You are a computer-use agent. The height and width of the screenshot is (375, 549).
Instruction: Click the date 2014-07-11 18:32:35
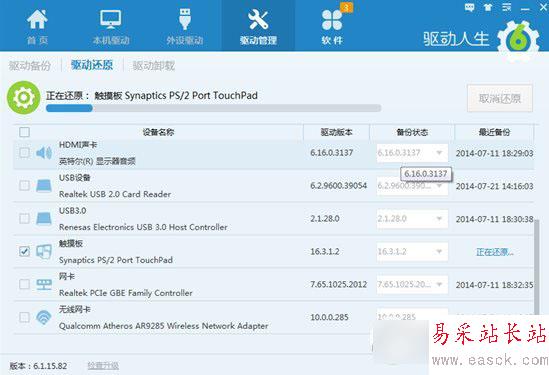(494, 285)
